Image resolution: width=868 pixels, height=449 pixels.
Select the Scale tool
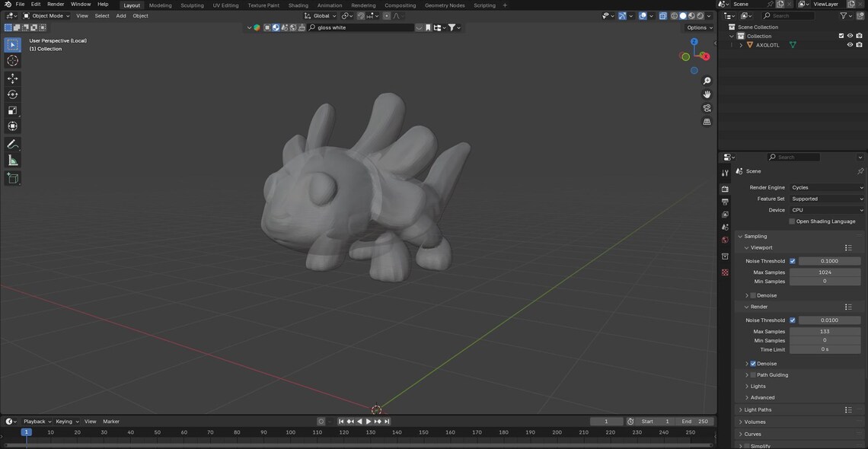pos(12,110)
